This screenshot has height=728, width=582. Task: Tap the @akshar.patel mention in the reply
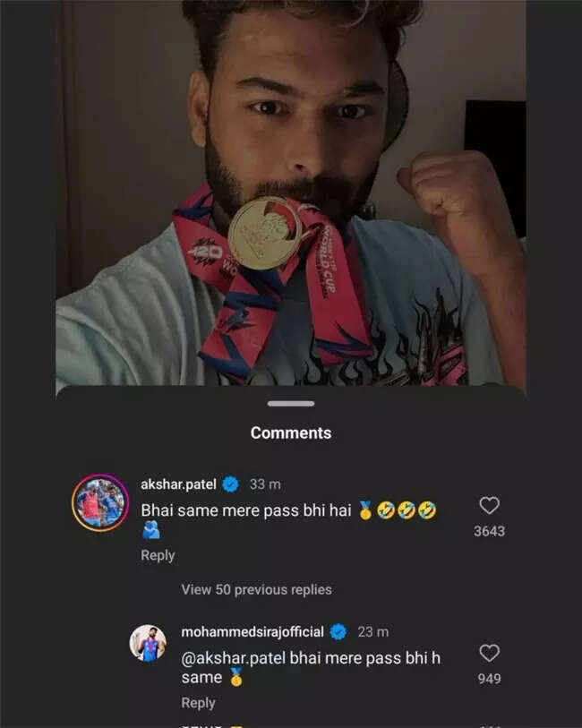click(234, 658)
